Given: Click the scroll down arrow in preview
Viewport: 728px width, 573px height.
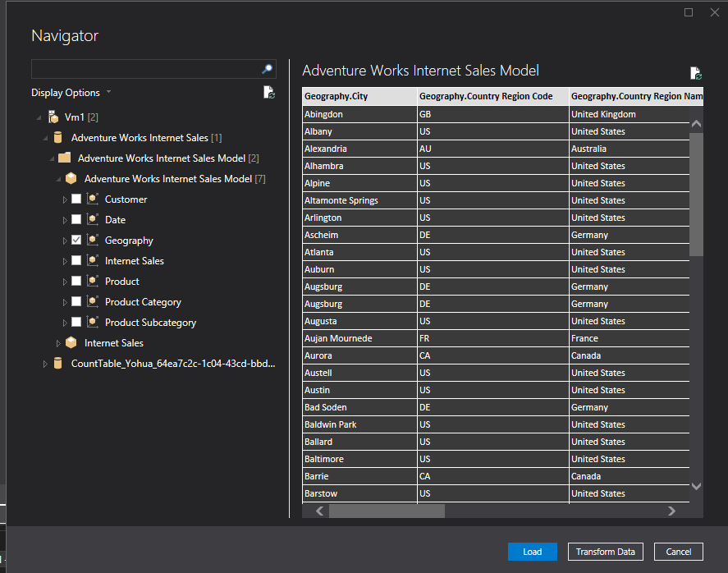Looking at the screenshot, I should (x=696, y=486).
